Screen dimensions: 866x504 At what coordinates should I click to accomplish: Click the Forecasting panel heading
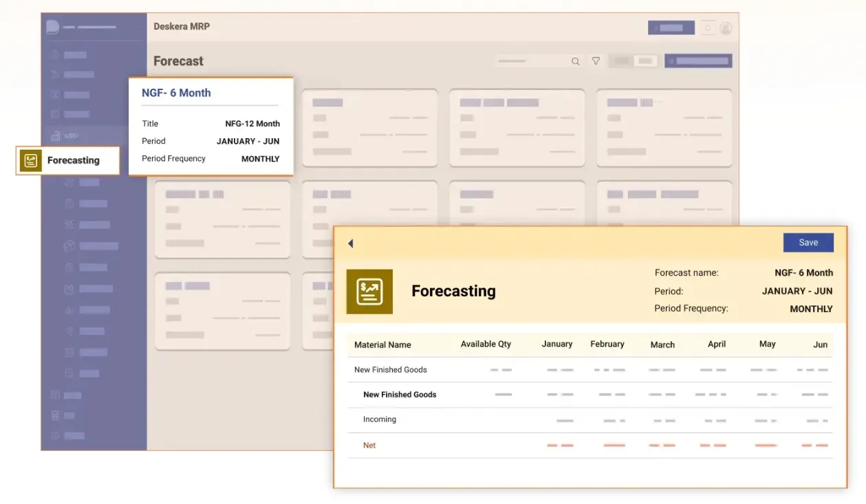tap(453, 291)
